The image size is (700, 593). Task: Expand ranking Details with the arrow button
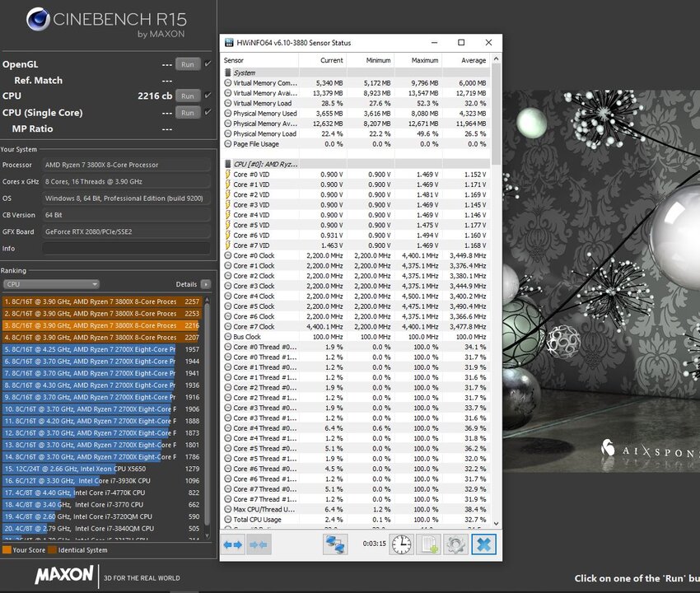tap(205, 284)
